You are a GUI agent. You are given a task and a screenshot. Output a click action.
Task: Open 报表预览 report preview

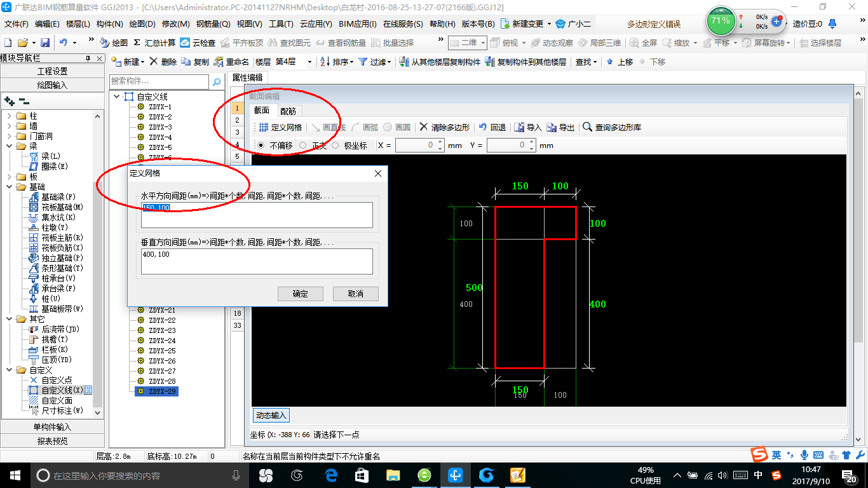click(52, 441)
